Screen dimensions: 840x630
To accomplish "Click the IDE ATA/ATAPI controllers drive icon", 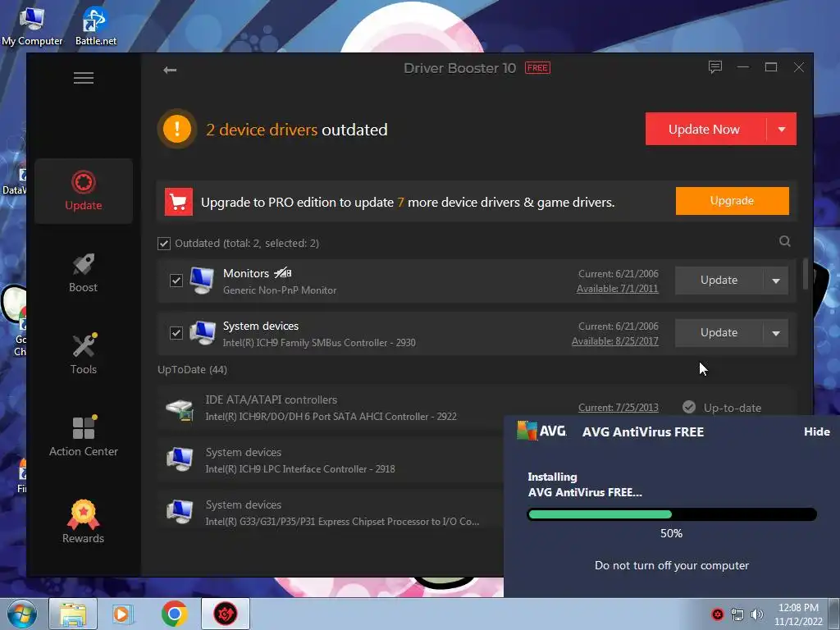I will tap(180, 409).
